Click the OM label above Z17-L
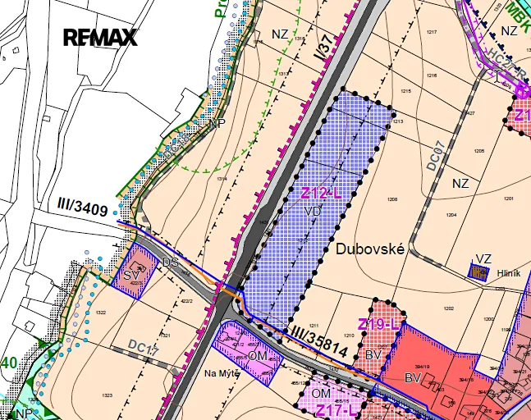The width and height of the screenshot is (531, 420). [x=321, y=393]
